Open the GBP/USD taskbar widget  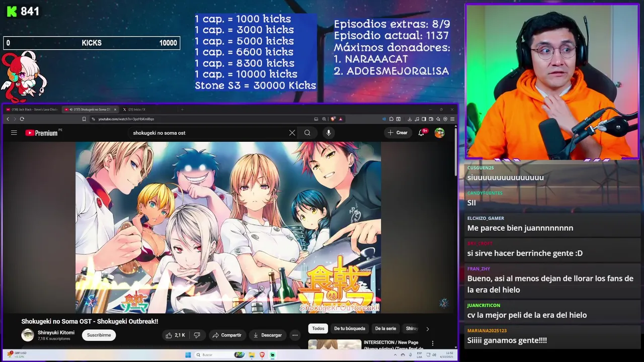pyautogui.click(x=17, y=354)
